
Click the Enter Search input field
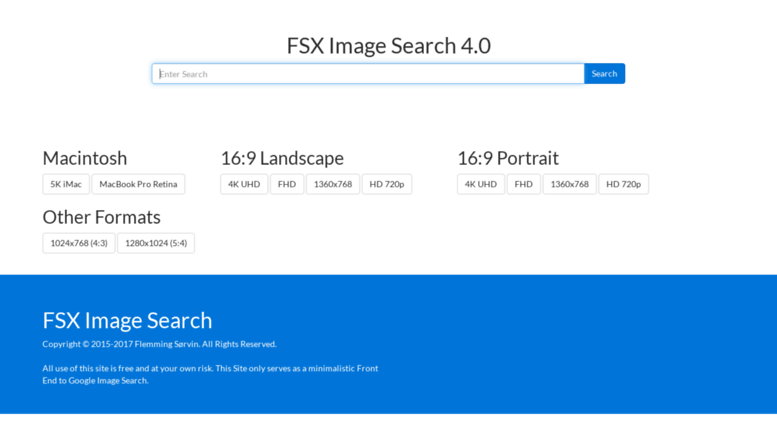click(x=368, y=74)
